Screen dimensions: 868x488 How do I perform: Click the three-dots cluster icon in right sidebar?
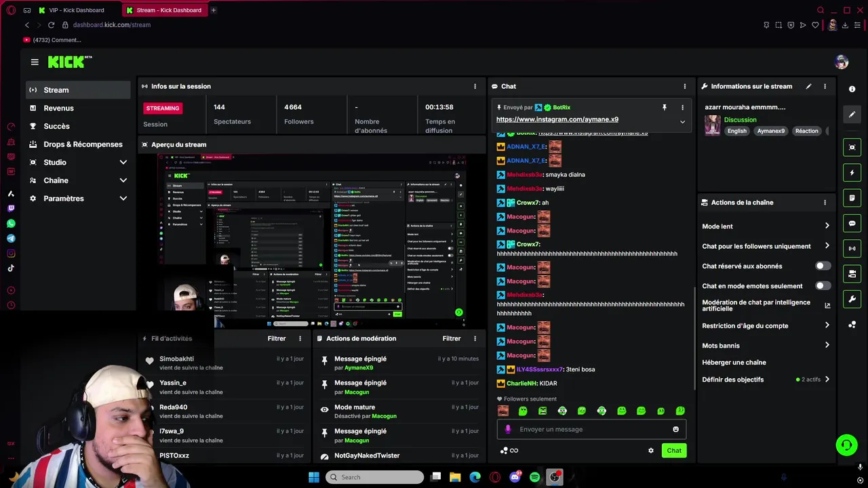[852, 325]
